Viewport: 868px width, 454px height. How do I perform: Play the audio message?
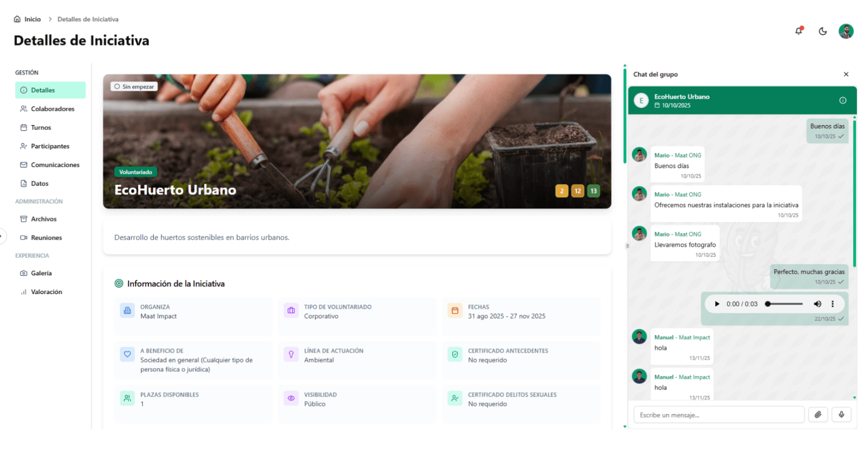coord(717,304)
